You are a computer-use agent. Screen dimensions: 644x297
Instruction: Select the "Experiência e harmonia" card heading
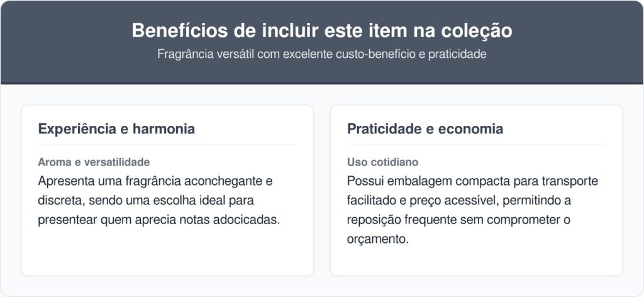click(x=116, y=129)
